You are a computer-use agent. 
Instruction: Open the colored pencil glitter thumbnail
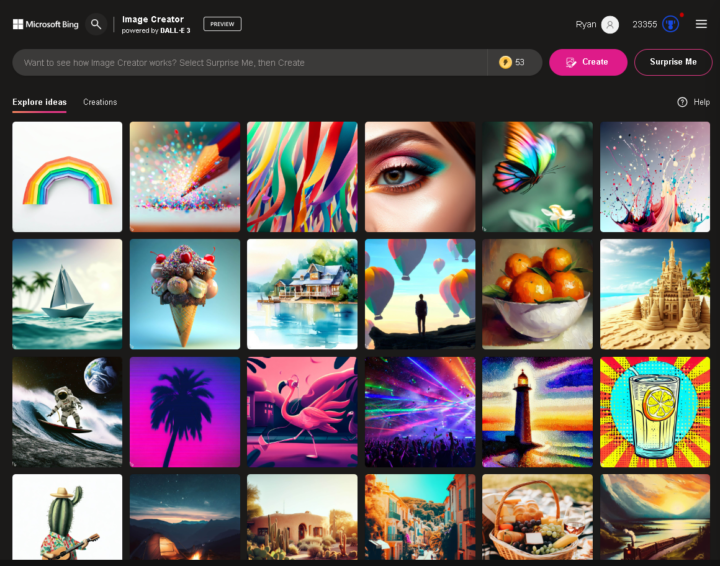pyautogui.click(x=185, y=177)
